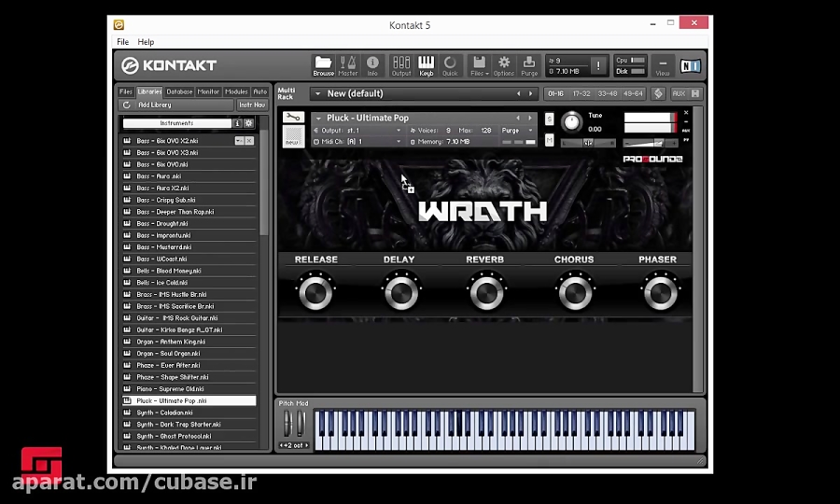Open the Modules tab
The image size is (840, 504).
click(236, 91)
